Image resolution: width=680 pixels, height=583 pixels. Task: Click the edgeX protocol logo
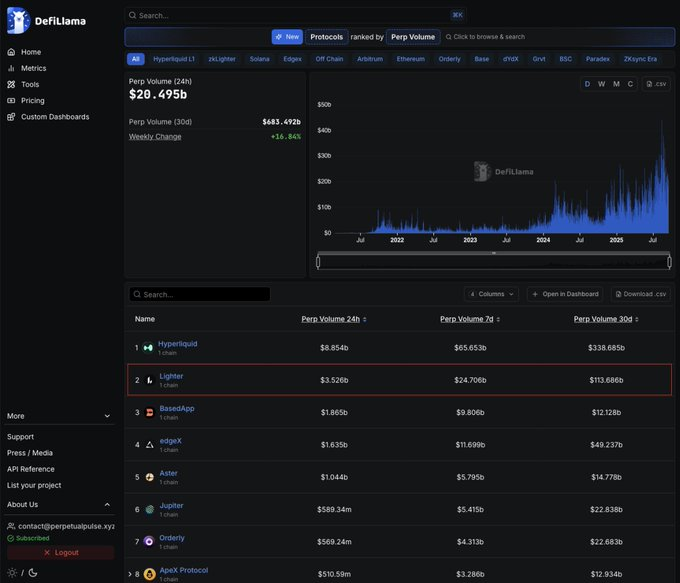tap(149, 445)
